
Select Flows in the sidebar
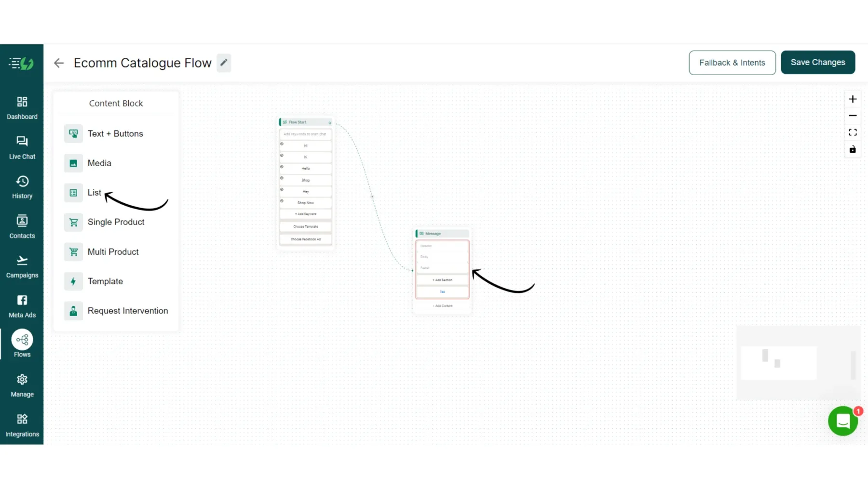click(x=22, y=343)
